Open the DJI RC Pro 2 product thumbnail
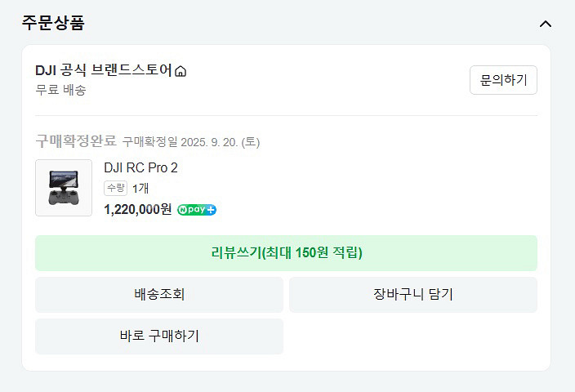This screenshot has width=575, height=392. click(64, 188)
